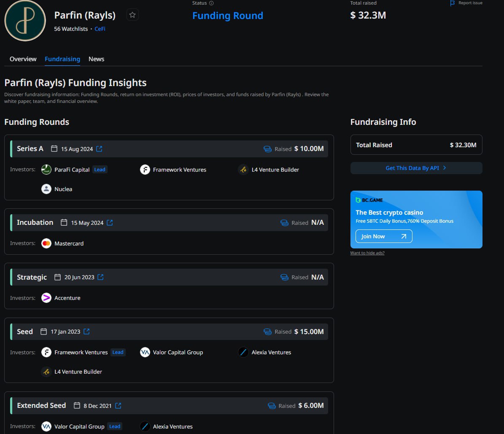Click Series A raised amount $ 10.00M
Image resolution: width=504 pixels, height=434 pixels.
pos(309,148)
